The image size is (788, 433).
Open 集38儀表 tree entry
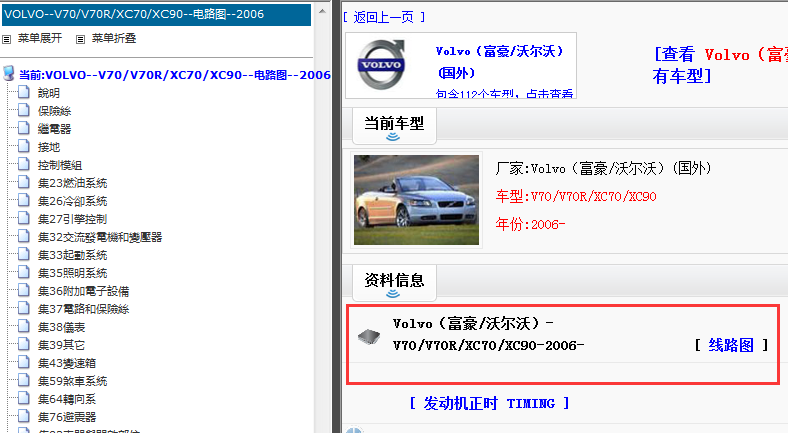point(61,328)
